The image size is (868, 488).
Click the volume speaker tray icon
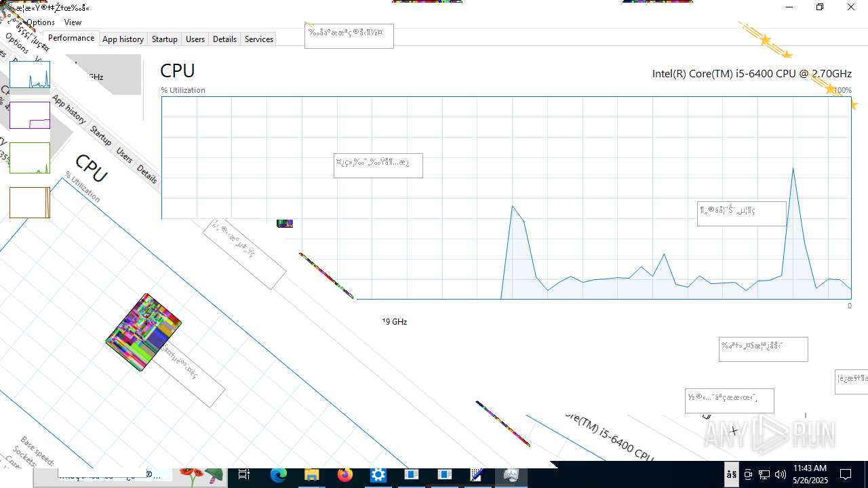click(x=781, y=474)
